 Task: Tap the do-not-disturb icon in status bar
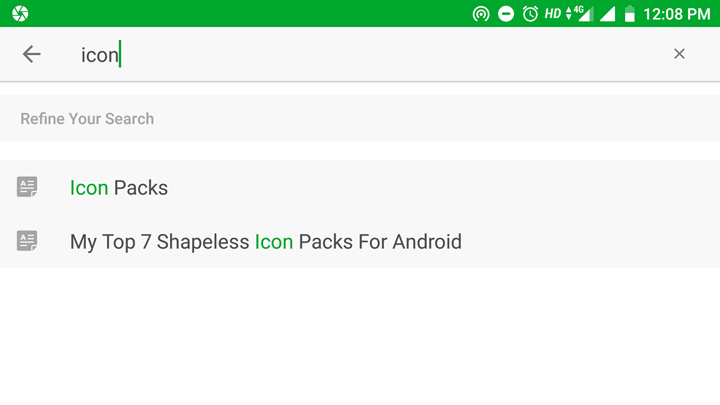click(506, 14)
